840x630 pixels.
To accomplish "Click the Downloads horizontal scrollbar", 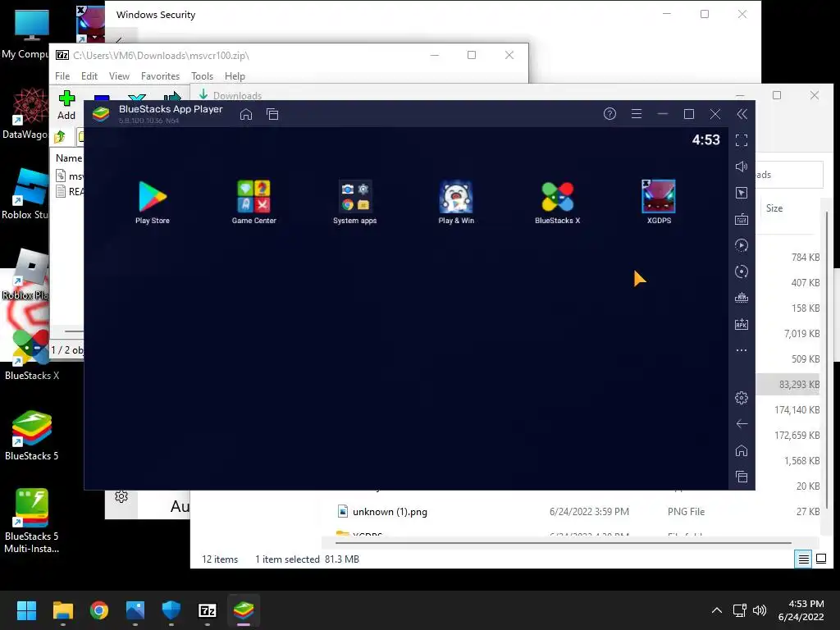I will pos(563,543).
